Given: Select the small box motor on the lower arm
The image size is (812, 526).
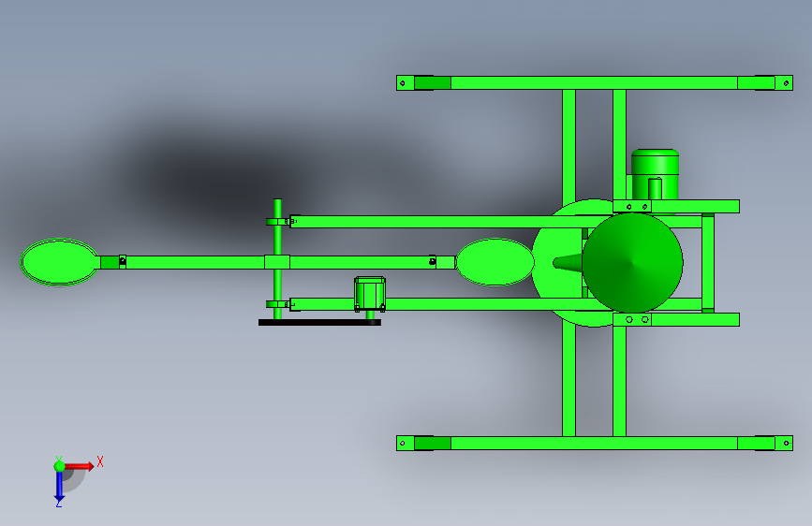Looking at the screenshot, I should (x=370, y=294).
